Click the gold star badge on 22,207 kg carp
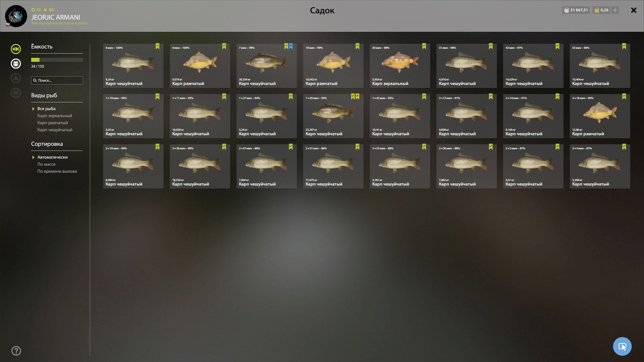Viewport: 644px width, 362px height. (x=357, y=96)
